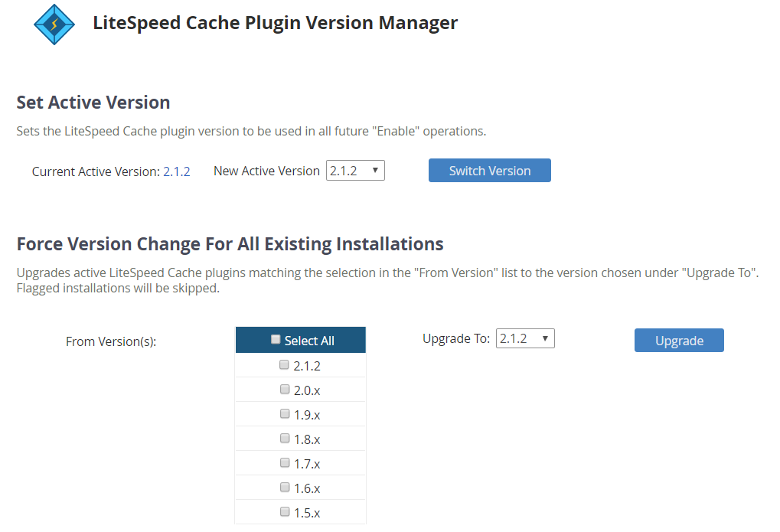Click the current active version 2.1.2 link
Screen dimensions: 780x532
click(177, 171)
